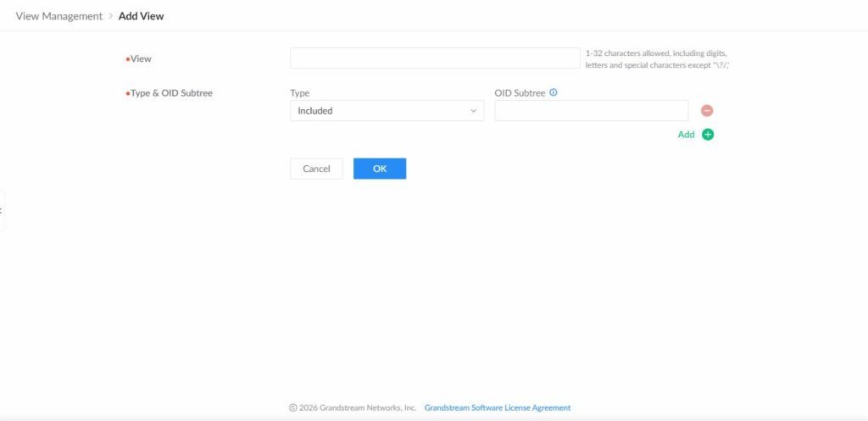Click the green Add plus icon

(x=708, y=135)
